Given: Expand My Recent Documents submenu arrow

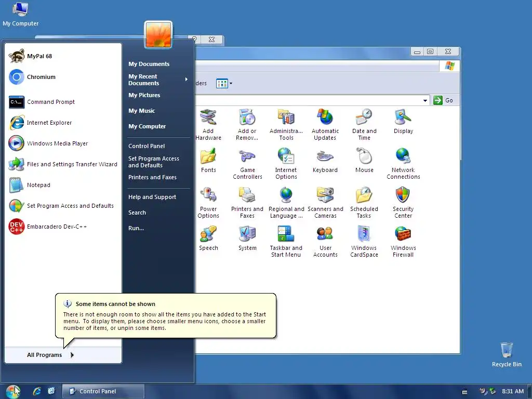Looking at the screenshot, I should coord(187,79).
